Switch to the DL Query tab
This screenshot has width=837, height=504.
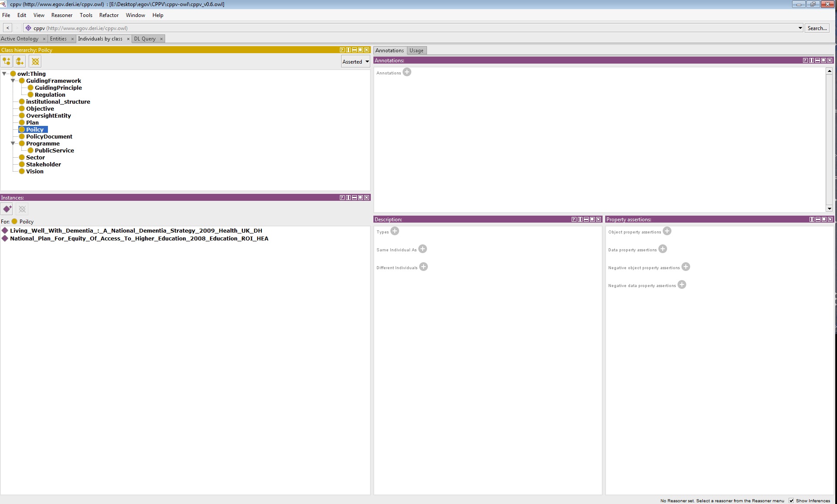[145, 39]
